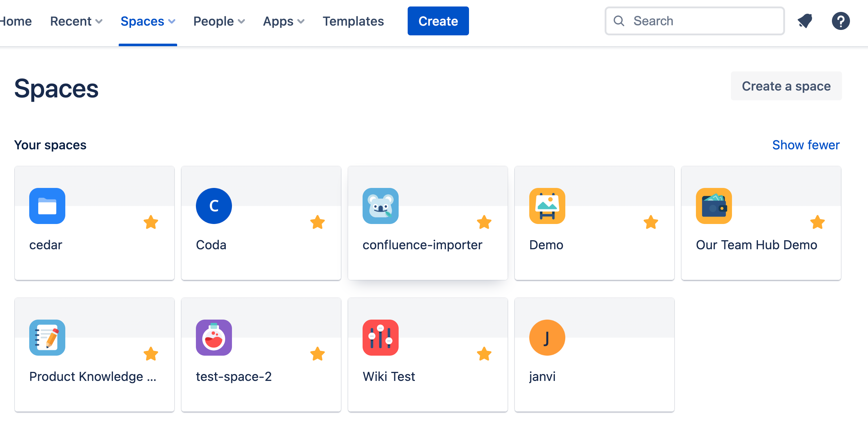
Task: Open the help question mark icon
Action: point(841,21)
